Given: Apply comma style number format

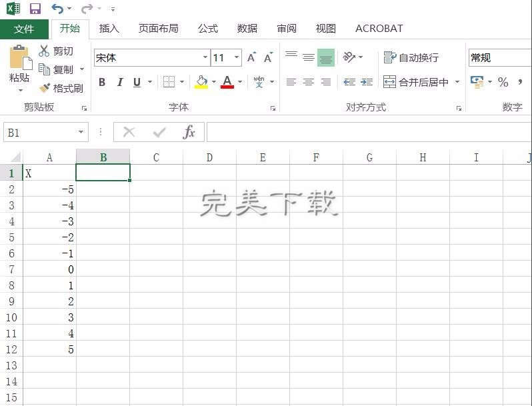Looking at the screenshot, I should coord(520,82).
